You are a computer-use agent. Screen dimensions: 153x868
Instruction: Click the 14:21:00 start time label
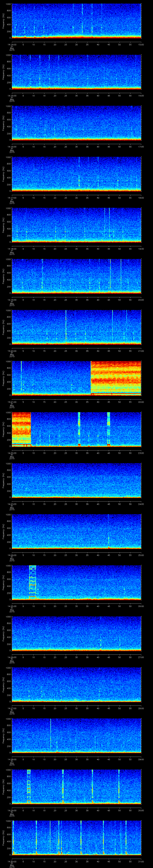click(x=12, y=402)
